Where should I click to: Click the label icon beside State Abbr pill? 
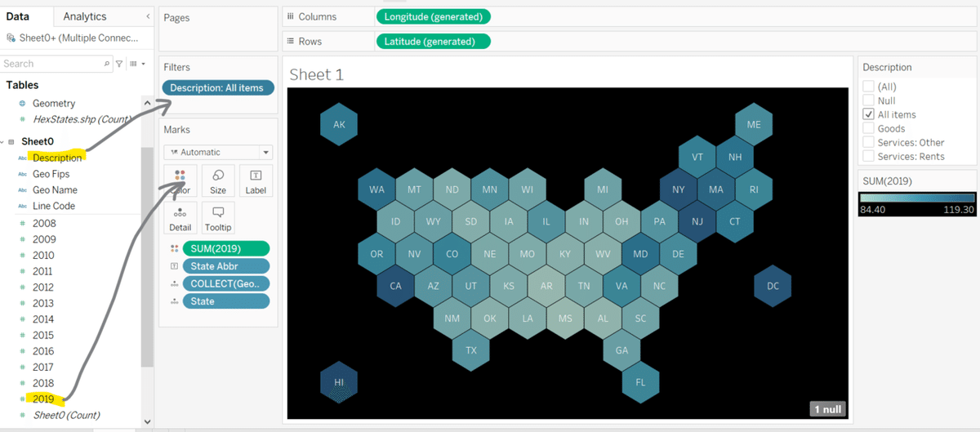173,266
